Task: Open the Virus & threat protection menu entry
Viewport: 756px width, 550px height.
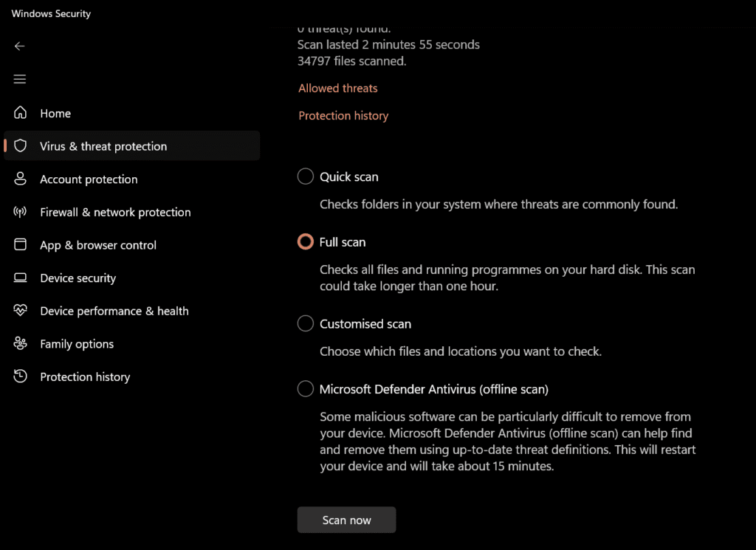Action: [x=103, y=145]
